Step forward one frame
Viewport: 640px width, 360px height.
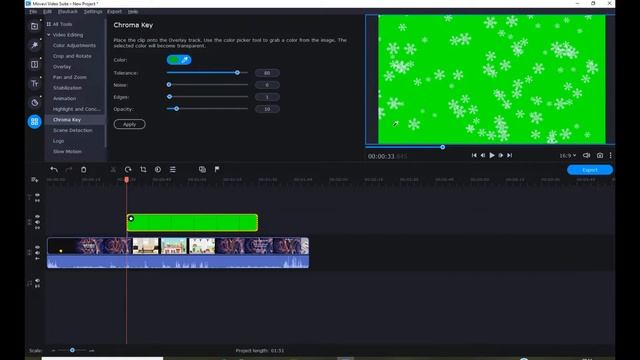[501, 156]
